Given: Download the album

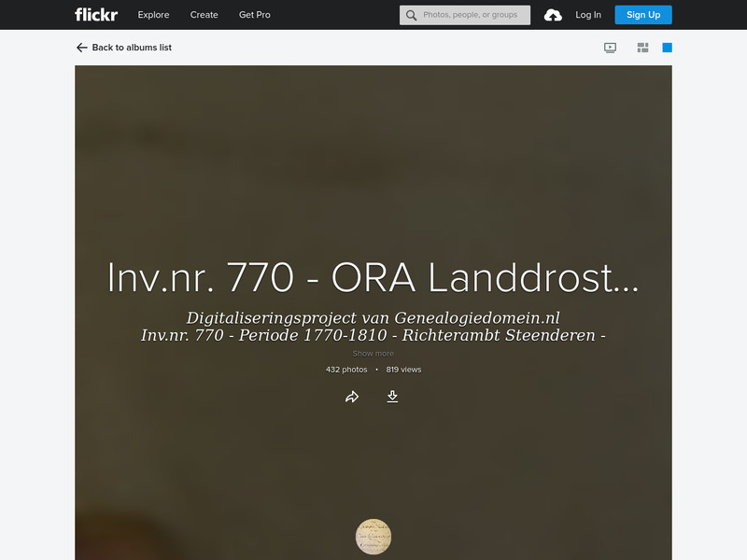Looking at the screenshot, I should pos(392,396).
